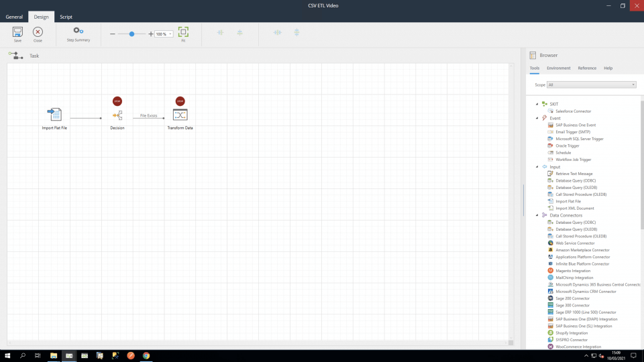
Task: Click the stop badge above Decision step
Action: pos(117,101)
